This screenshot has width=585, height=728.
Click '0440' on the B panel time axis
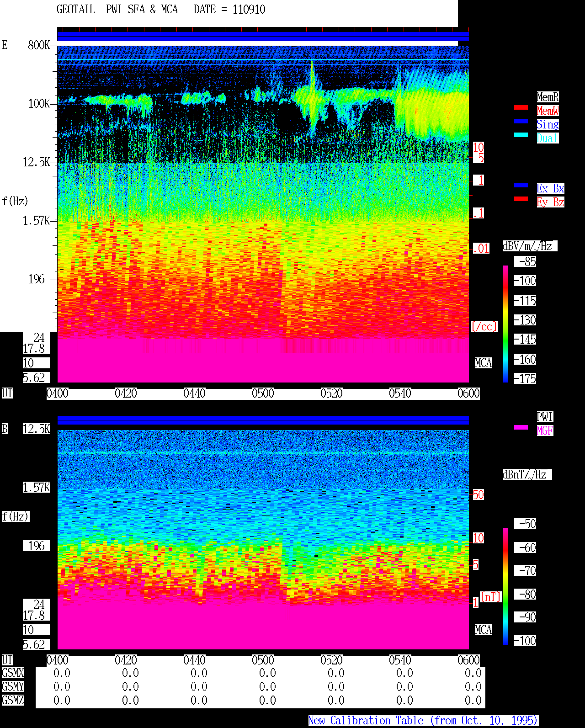194,660
